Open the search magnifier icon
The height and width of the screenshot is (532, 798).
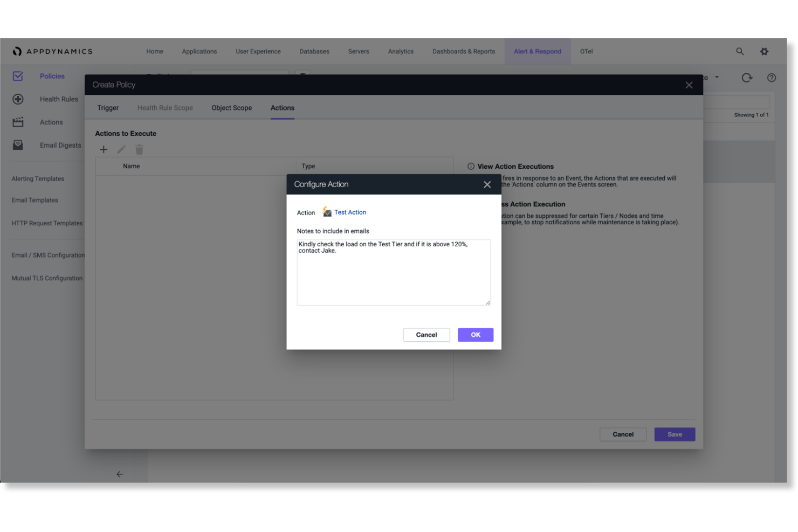pyautogui.click(x=740, y=51)
